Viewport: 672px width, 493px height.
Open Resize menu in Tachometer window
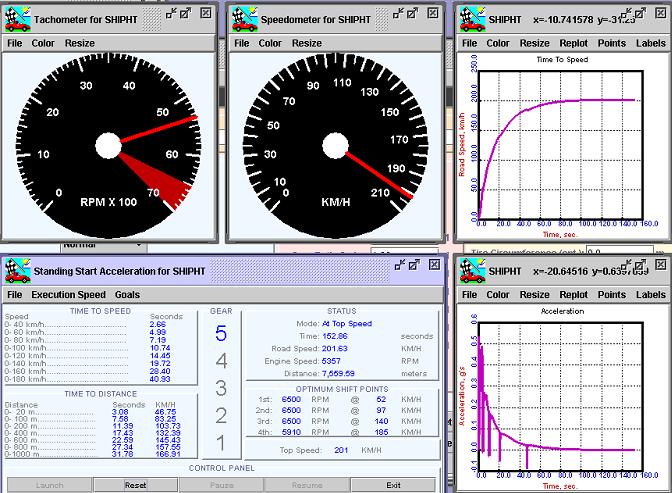tap(80, 43)
